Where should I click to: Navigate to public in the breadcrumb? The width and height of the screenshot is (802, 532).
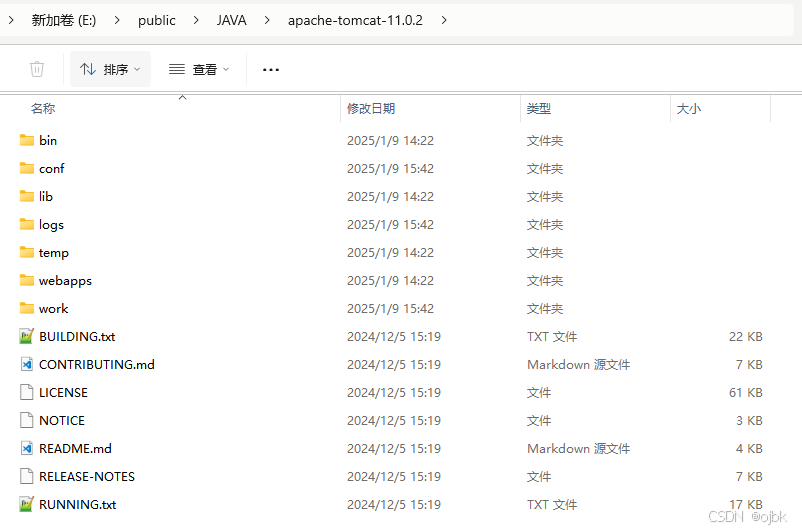[157, 20]
